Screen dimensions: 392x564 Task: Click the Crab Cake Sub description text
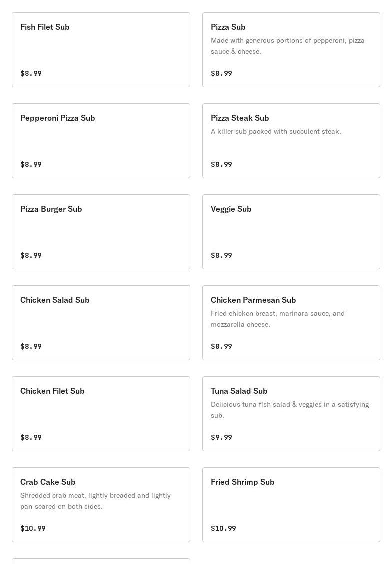click(95, 501)
